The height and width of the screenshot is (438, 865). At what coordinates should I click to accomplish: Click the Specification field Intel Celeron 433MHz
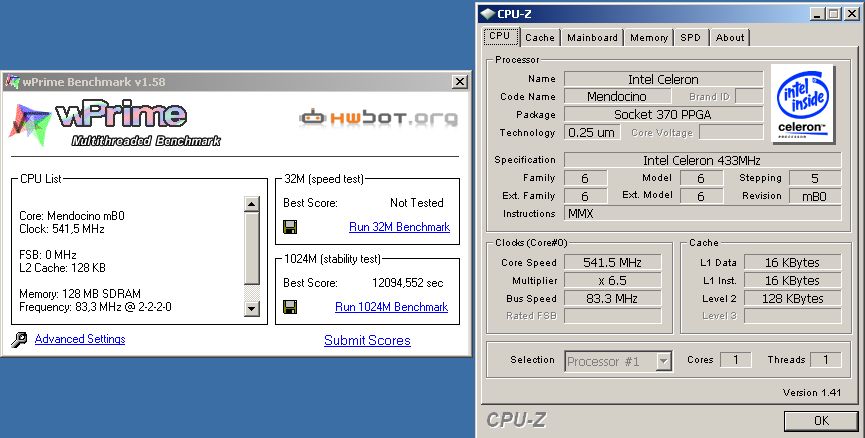702,160
